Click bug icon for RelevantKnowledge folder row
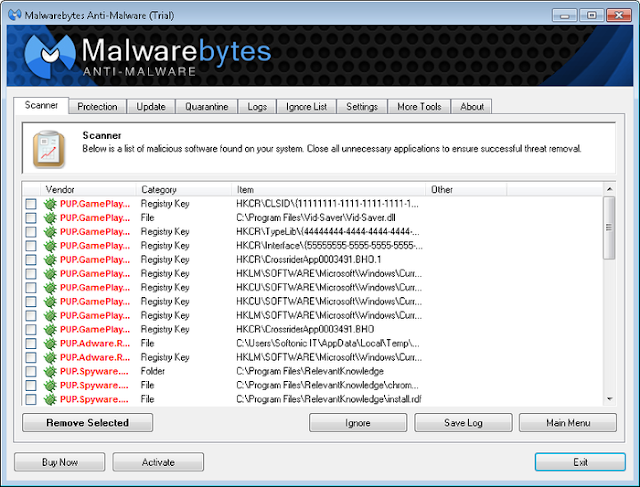640x487 pixels. click(50, 371)
